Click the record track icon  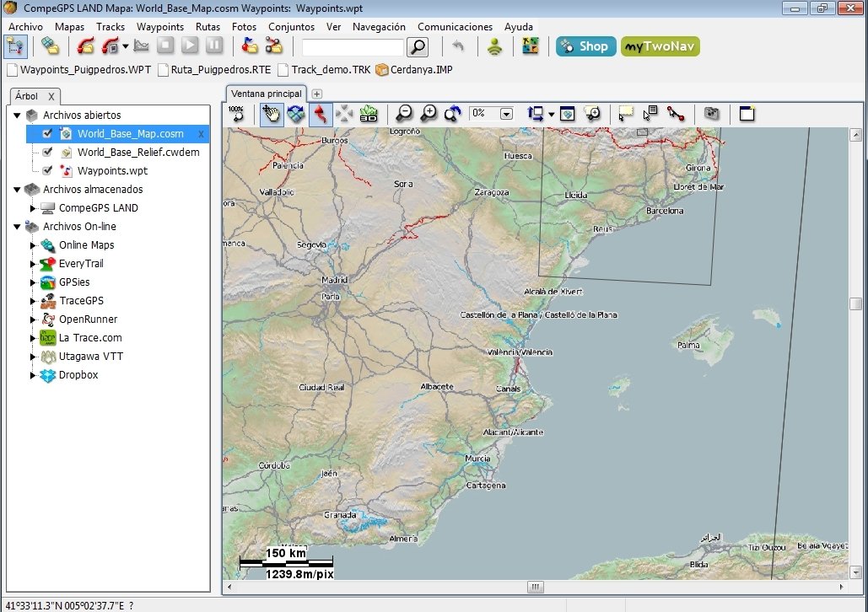point(110,46)
